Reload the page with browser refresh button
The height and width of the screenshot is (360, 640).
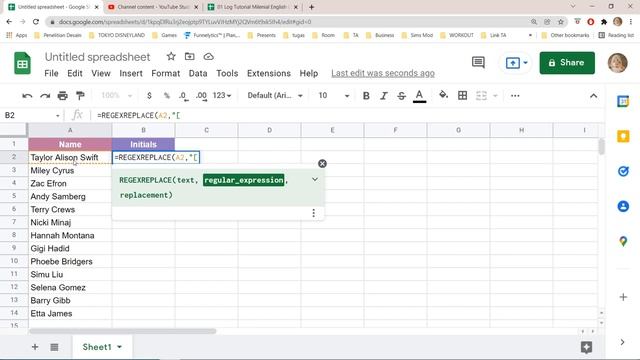36,22
